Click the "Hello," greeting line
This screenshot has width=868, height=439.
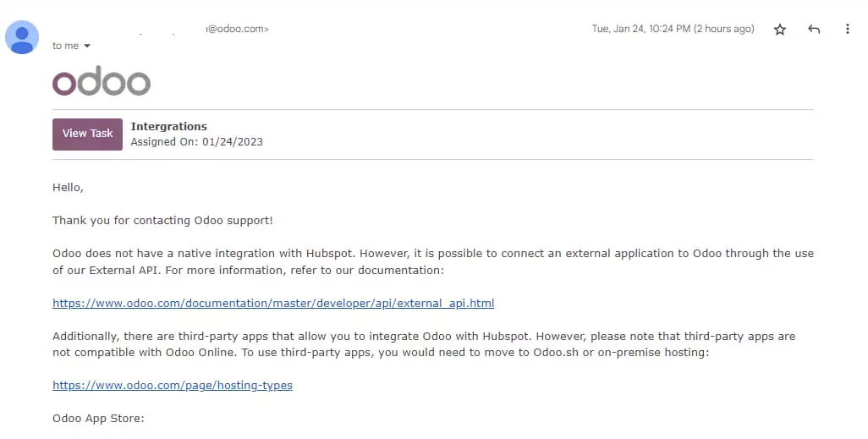(x=68, y=188)
